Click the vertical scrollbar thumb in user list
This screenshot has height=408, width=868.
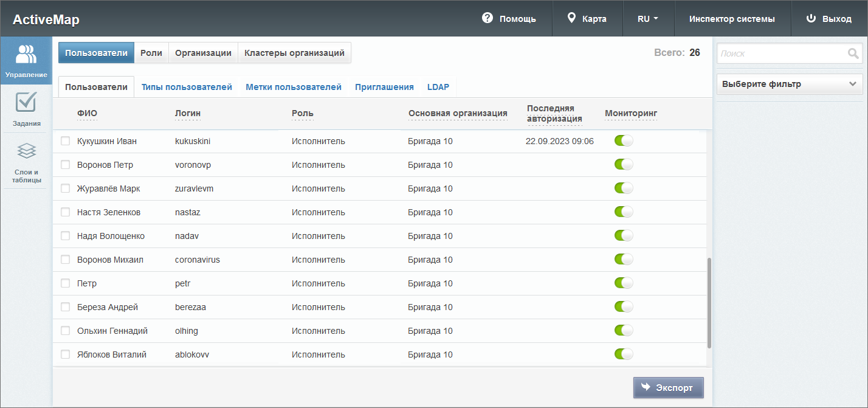click(709, 303)
